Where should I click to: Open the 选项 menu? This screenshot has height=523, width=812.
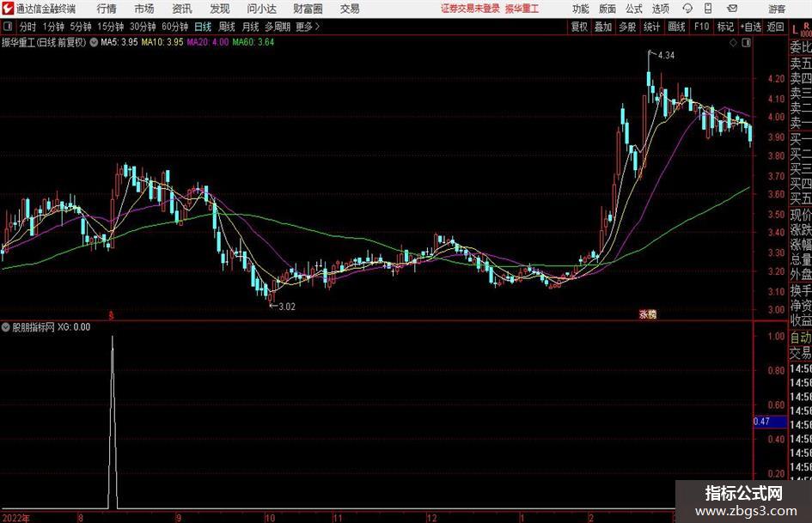click(660, 9)
